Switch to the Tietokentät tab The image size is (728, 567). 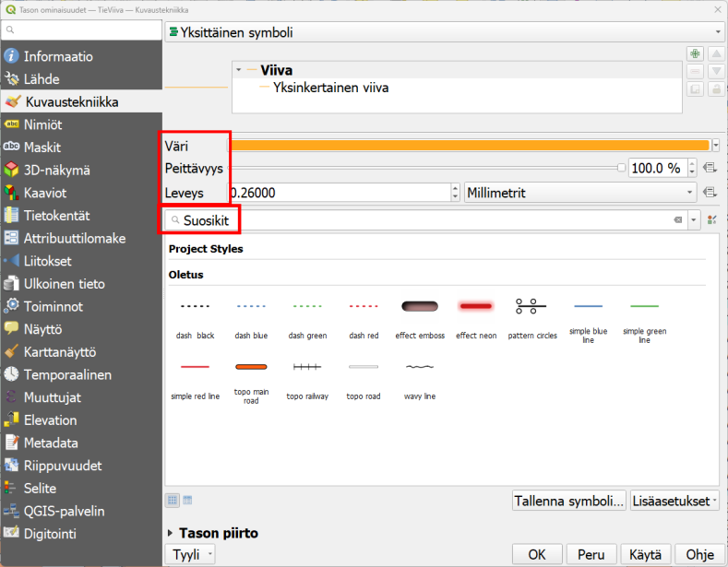(x=56, y=216)
